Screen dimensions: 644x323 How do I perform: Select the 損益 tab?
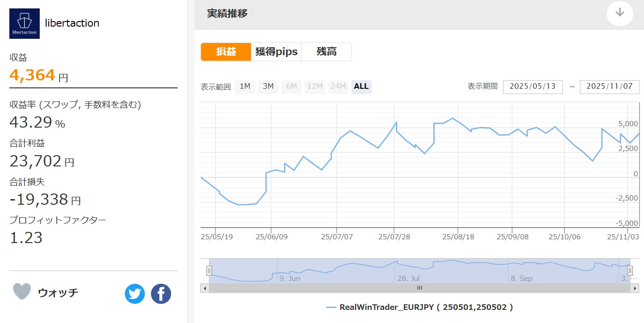coord(226,52)
